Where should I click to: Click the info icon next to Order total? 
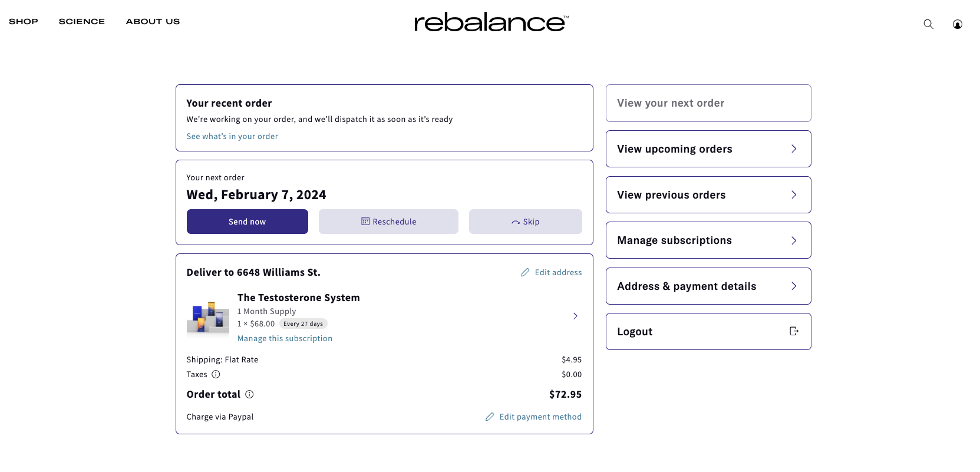(249, 394)
